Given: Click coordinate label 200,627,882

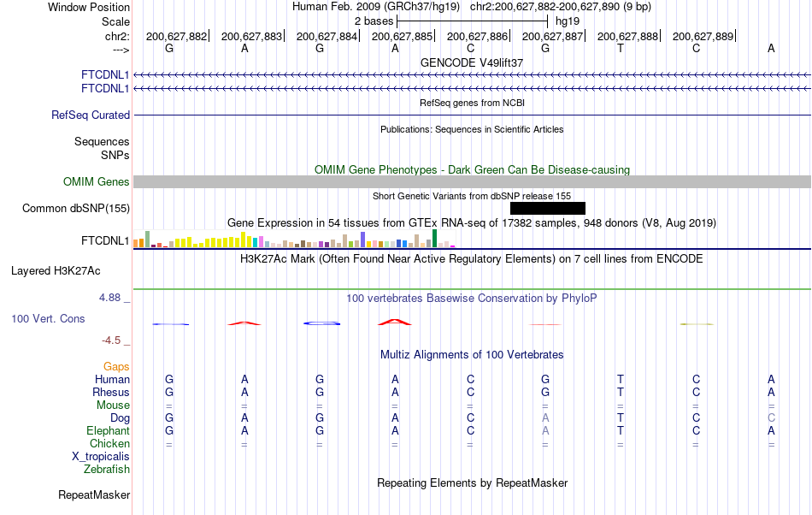Looking at the screenshot, I should tap(176, 36).
